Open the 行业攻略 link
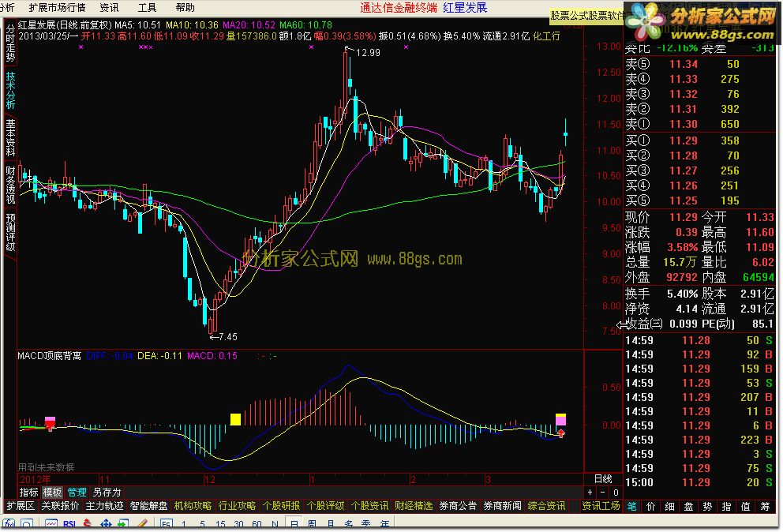 237,506
